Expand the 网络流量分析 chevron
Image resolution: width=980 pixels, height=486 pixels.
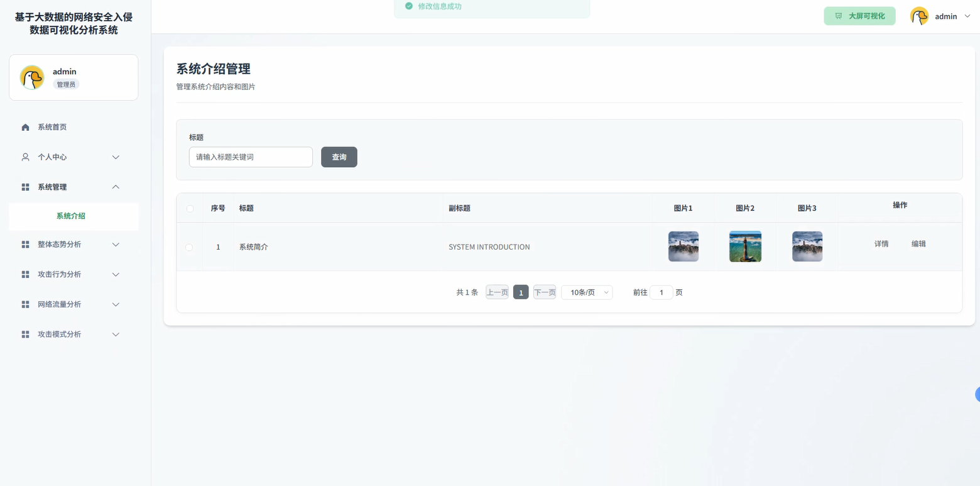point(116,304)
